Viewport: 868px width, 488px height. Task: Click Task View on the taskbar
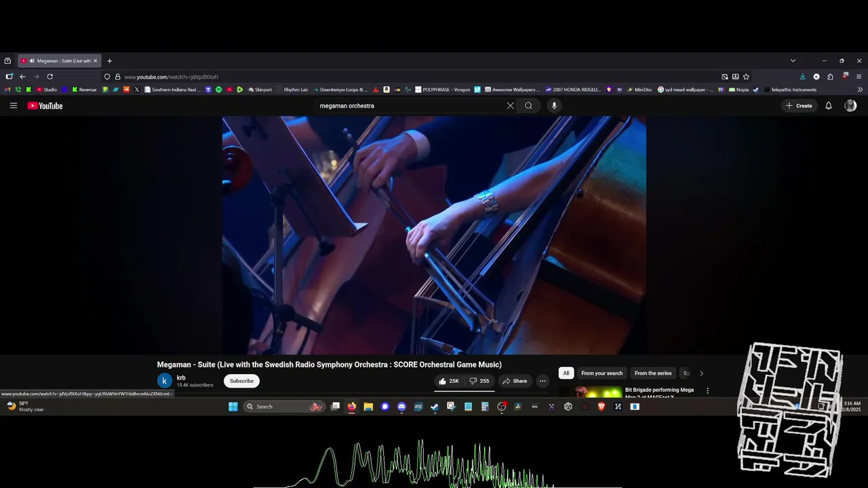click(335, 407)
